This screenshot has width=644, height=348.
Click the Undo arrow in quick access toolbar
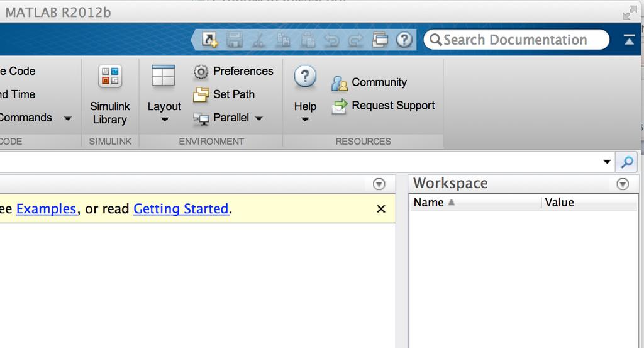tap(331, 40)
